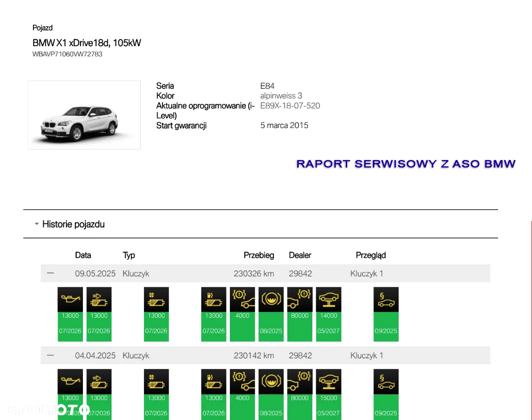Image resolution: width=532 pixels, height=420 pixels.
Task: Click the green 14000 05/2027 status box
Action: click(x=328, y=327)
